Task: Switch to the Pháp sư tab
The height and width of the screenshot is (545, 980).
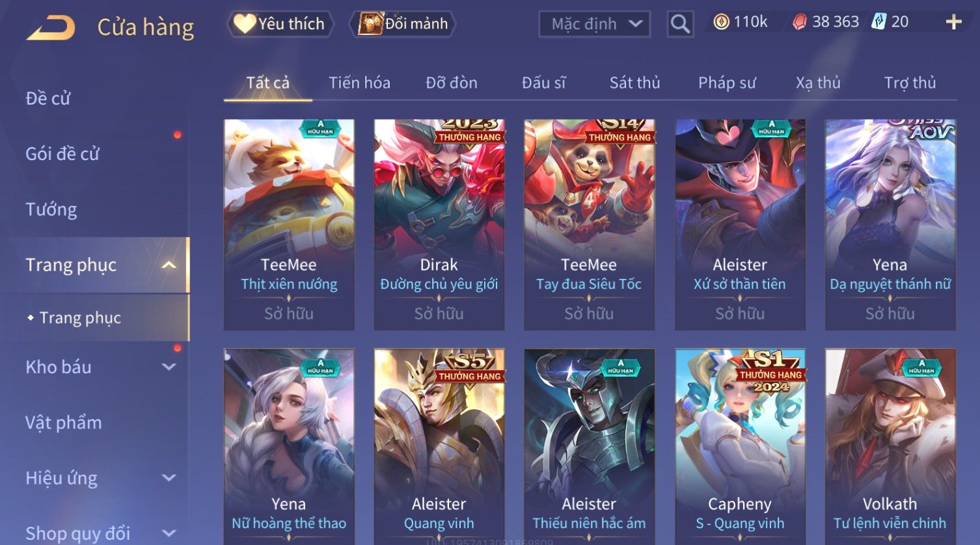Action: [727, 83]
